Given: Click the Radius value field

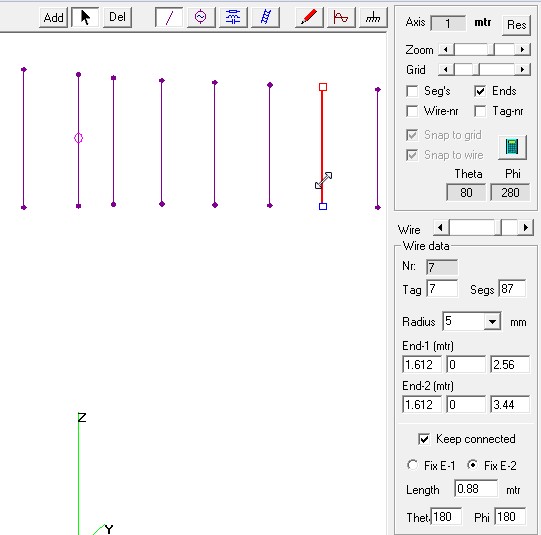Looking at the screenshot, I should coord(464,321).
